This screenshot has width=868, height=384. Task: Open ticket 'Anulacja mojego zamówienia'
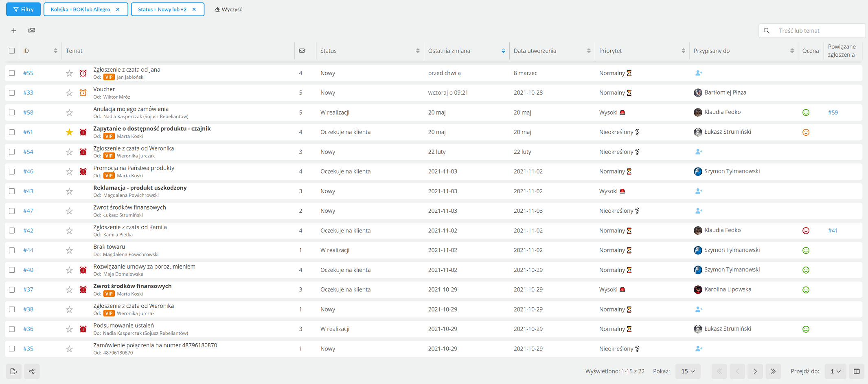tap(131, 109)
